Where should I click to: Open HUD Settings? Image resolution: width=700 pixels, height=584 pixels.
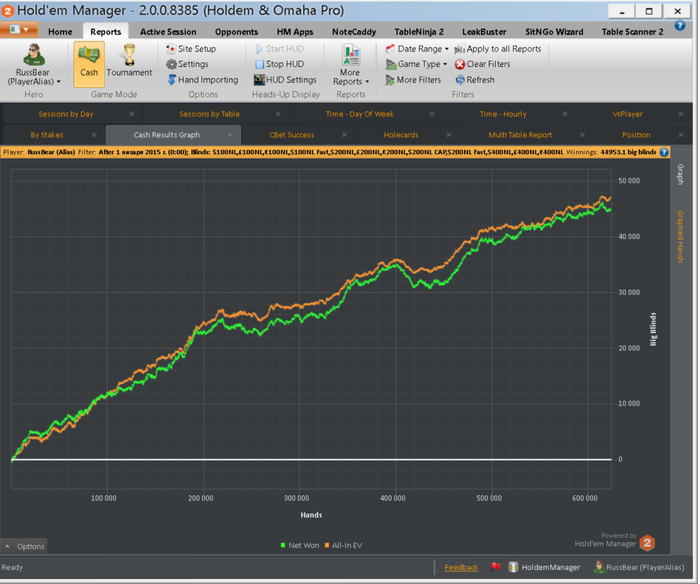click(x=284, y=80)
